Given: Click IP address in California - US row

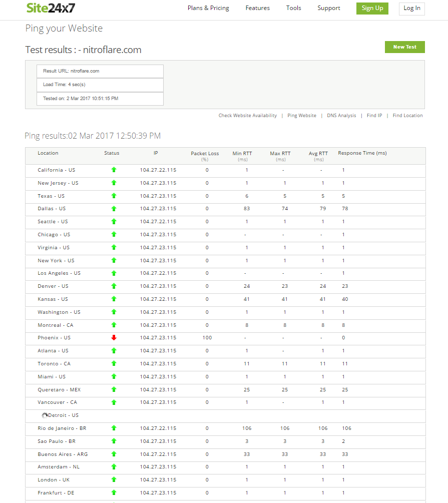Looking at the screenshot, I should [x=158, y=170].
